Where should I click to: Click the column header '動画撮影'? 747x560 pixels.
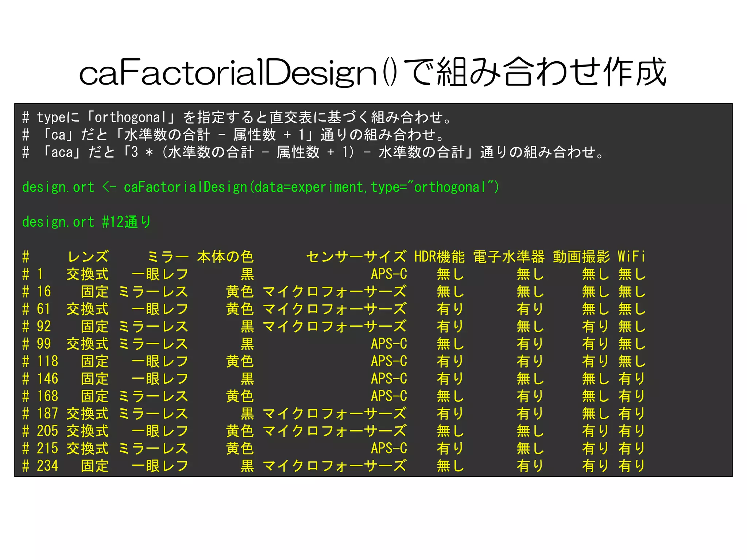pyautogui.click(x=581, y=257)
